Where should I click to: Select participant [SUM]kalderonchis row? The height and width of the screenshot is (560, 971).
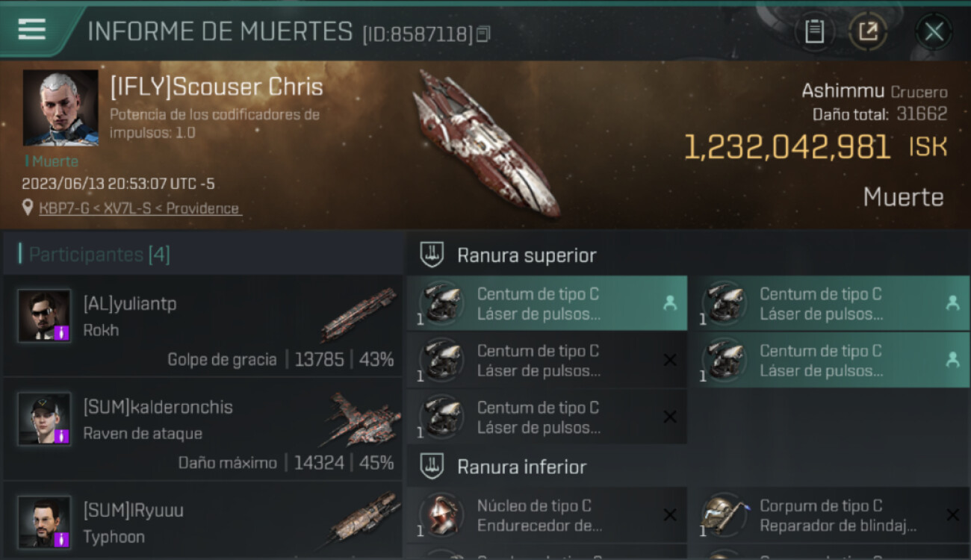pos(202,429)
